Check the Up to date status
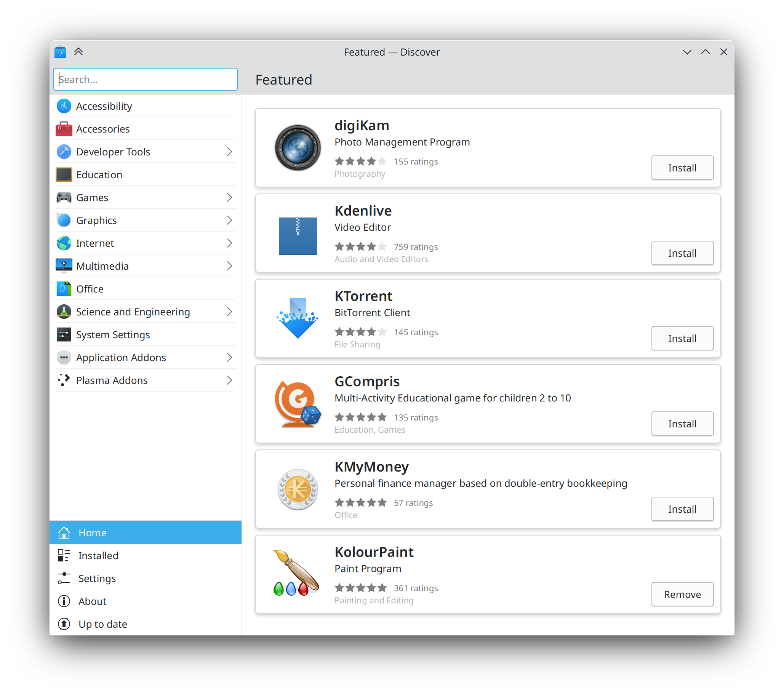784x694 pixels. pos(102,624)
